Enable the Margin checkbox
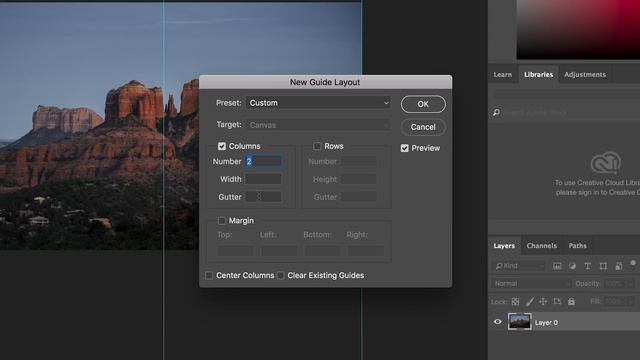 point(222,221)
